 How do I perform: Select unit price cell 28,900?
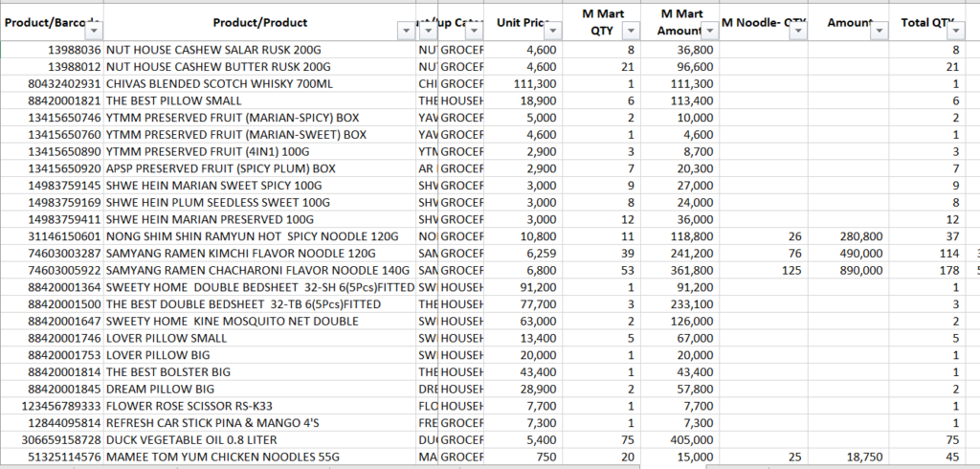(x=523, y=389)
